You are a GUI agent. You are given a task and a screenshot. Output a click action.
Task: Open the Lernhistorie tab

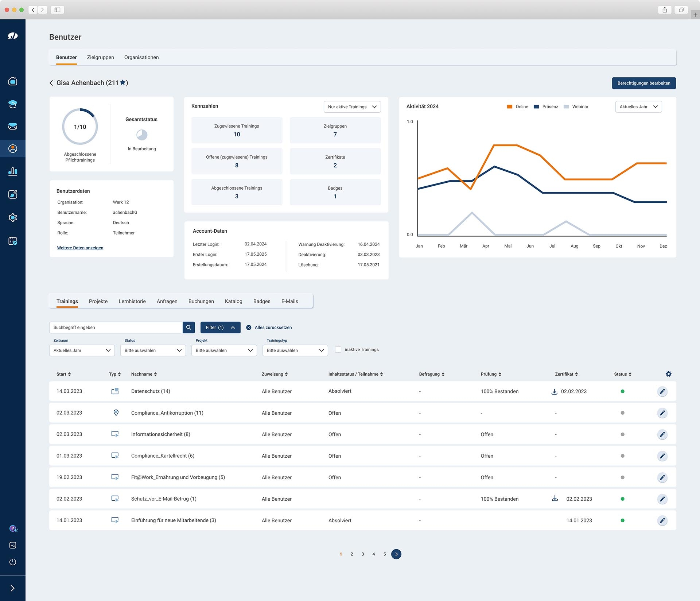132,301
